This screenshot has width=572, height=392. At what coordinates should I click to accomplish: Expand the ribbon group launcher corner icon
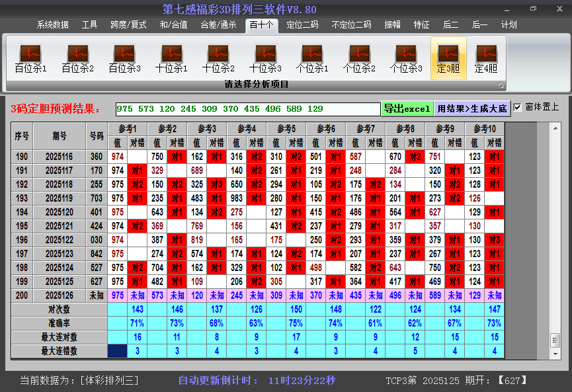coord(501,85)
